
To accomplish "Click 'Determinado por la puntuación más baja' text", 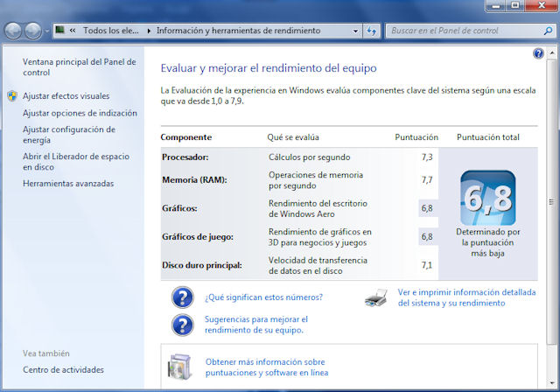I will (488, 242).
